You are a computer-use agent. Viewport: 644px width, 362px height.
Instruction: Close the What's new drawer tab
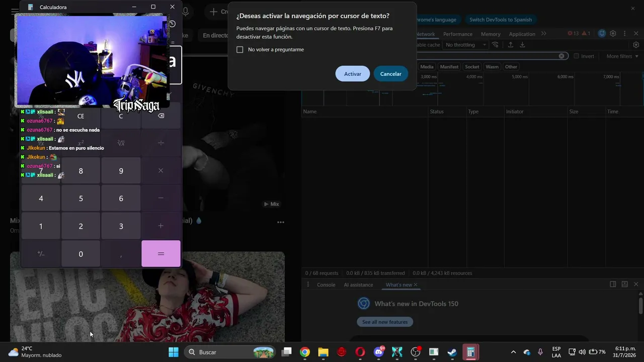pos(416,285)
